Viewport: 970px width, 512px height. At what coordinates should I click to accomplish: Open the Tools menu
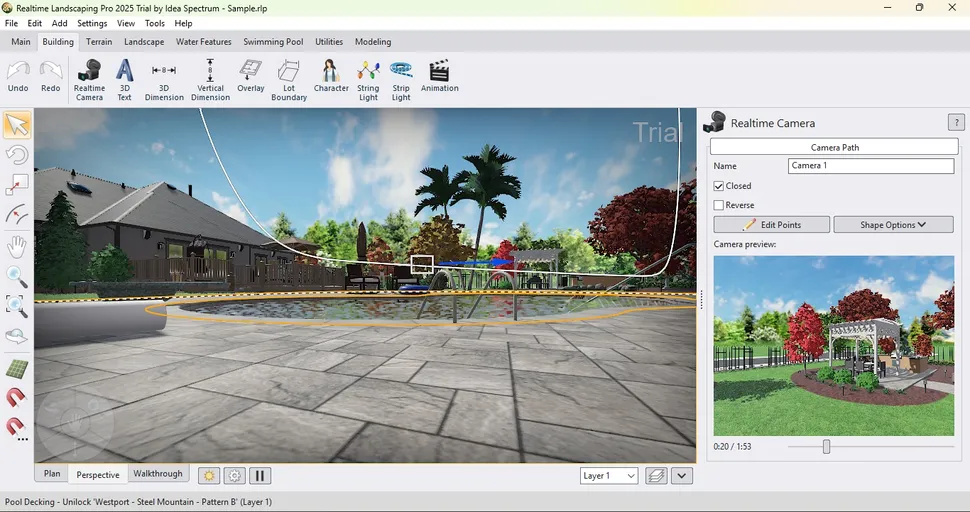[155, 23]
